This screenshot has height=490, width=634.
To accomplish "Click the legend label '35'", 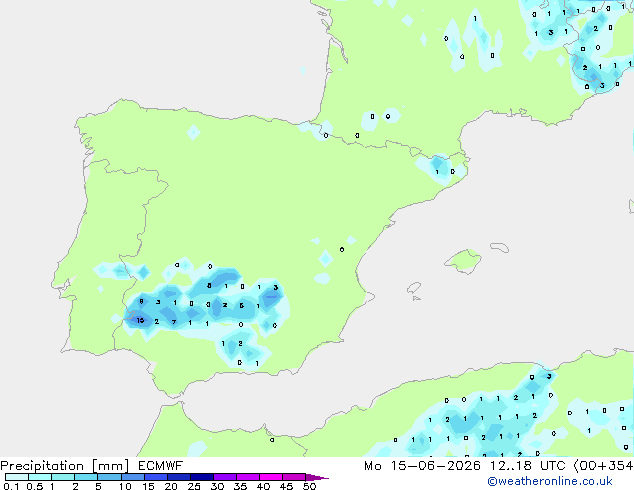I will point(240,486).
